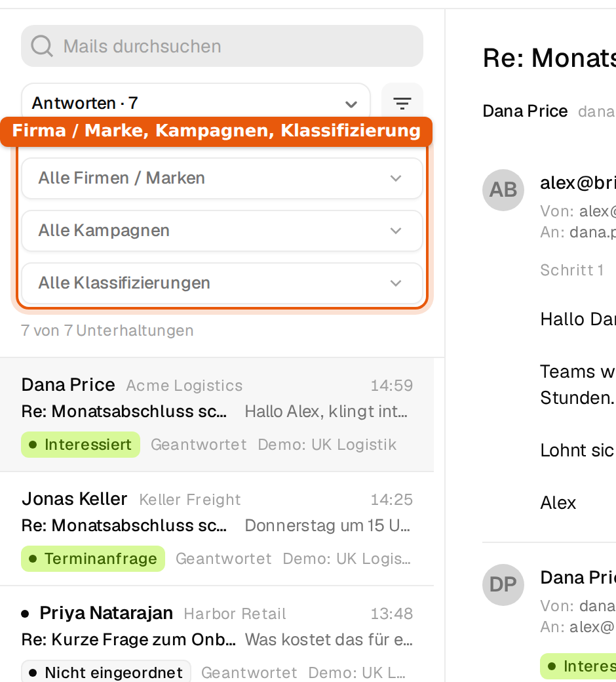The width and height of the screenshot is (616, 682).
Task: Open Priya Natarajan conversation
Action: point(217,634)
